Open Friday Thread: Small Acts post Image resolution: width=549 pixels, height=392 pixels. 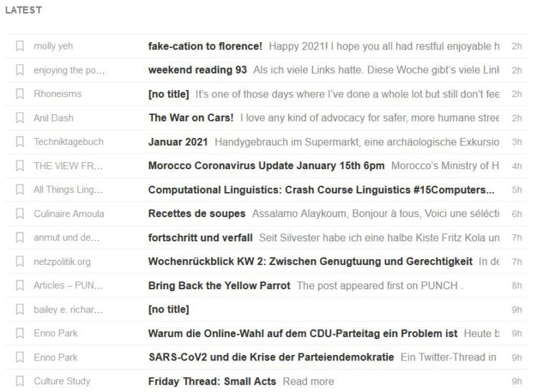pyautogui.click(x=212, y=381)
